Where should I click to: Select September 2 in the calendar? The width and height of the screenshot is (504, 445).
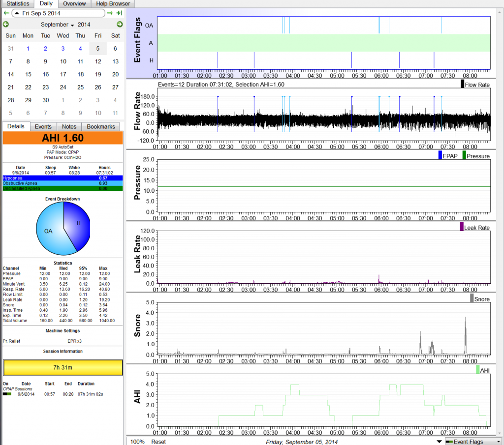click(x=45, y=49)
